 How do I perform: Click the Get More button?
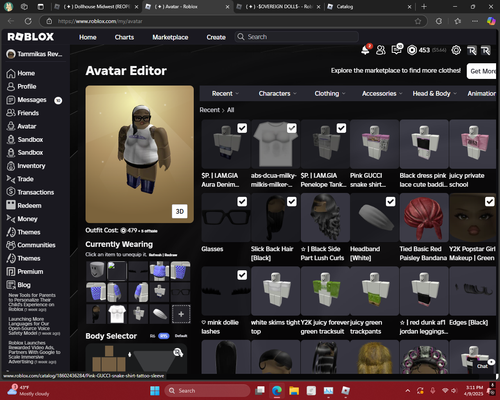(482, 71)
